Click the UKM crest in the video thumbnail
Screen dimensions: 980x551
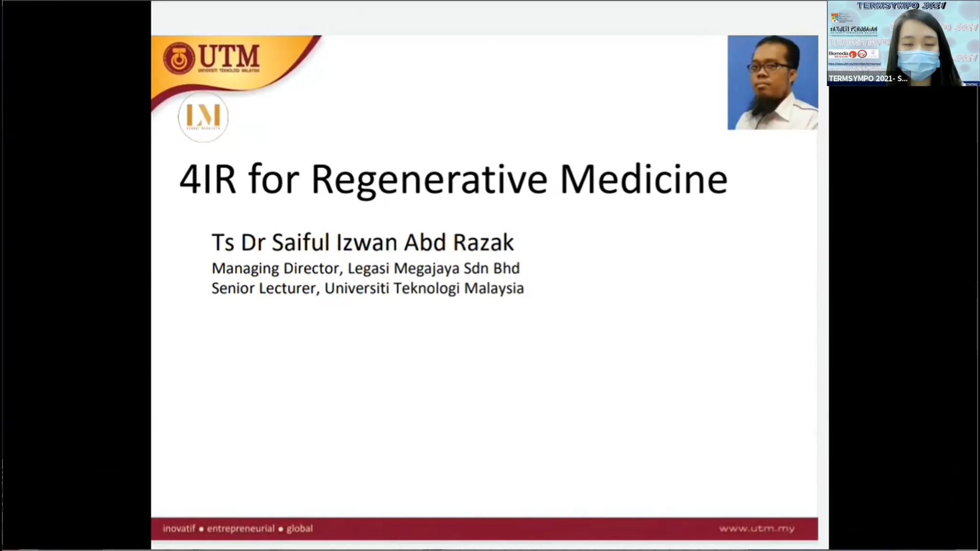[x=835, y=17]
